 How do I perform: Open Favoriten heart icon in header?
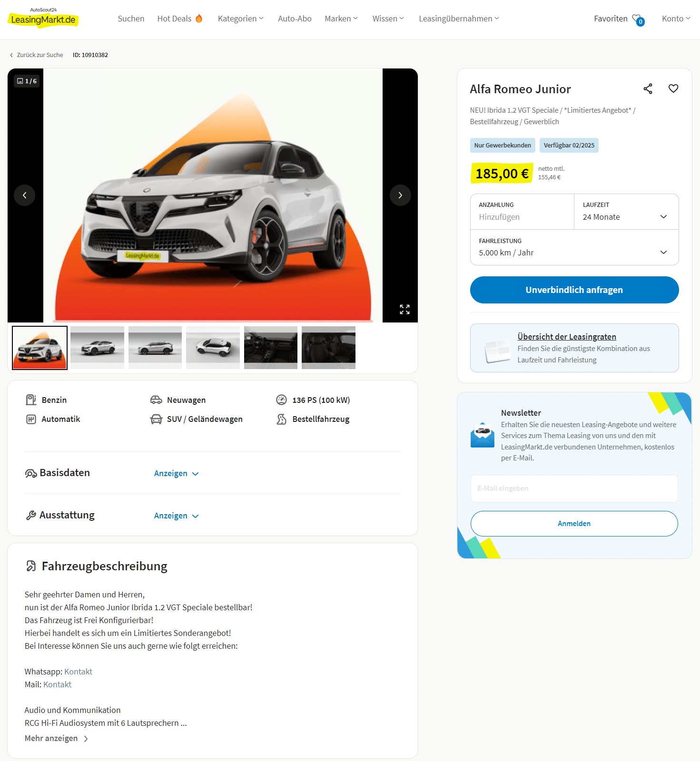[638, 20]
